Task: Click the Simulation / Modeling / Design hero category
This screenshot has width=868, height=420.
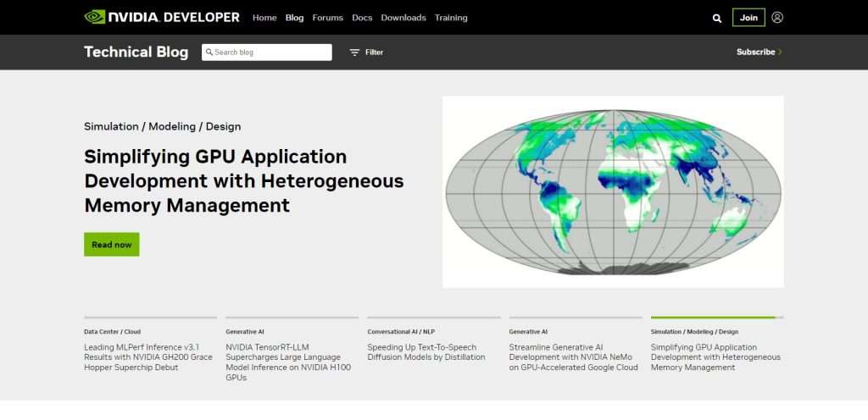Action: [x=162, y=126]
